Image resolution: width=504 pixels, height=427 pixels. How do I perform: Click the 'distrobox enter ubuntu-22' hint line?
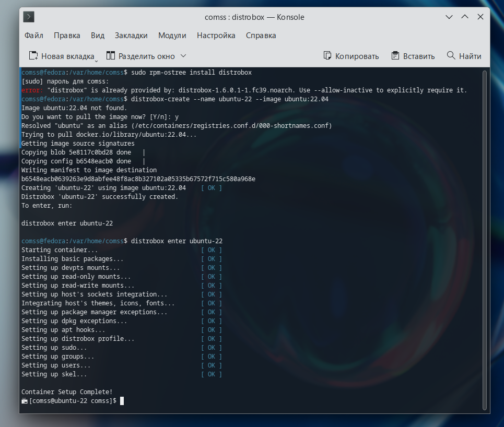(67, 223)
